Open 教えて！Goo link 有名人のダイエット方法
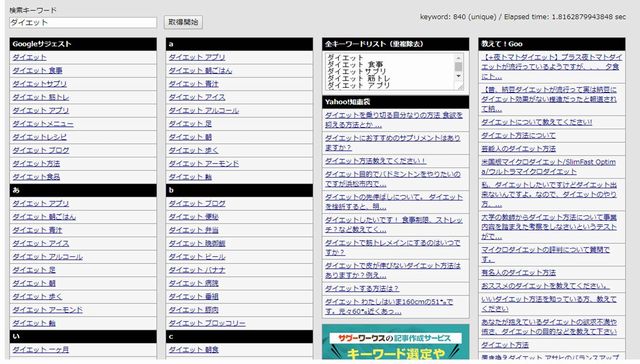The height and width of the screenshot is (364, 640). pos(518,273)
